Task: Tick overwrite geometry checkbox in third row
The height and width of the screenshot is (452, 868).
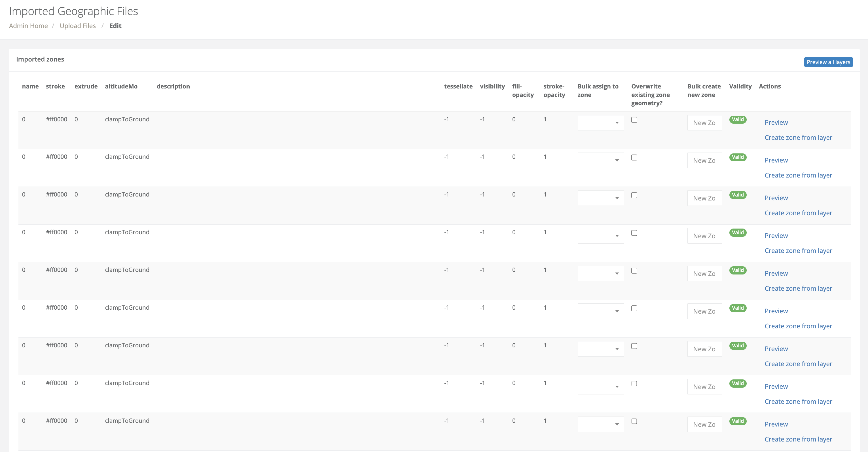Action: (634, 195)
